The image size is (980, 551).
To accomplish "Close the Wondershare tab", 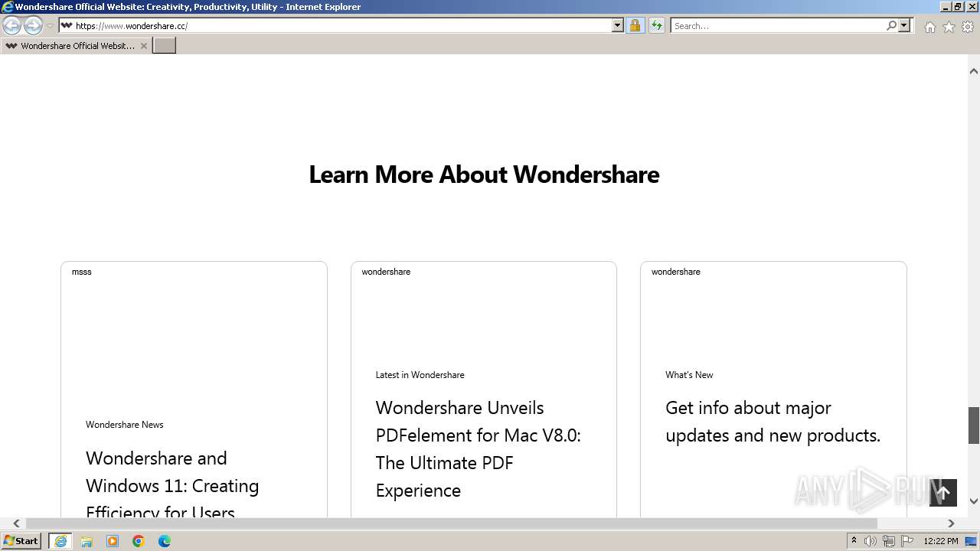I will 144,46.
